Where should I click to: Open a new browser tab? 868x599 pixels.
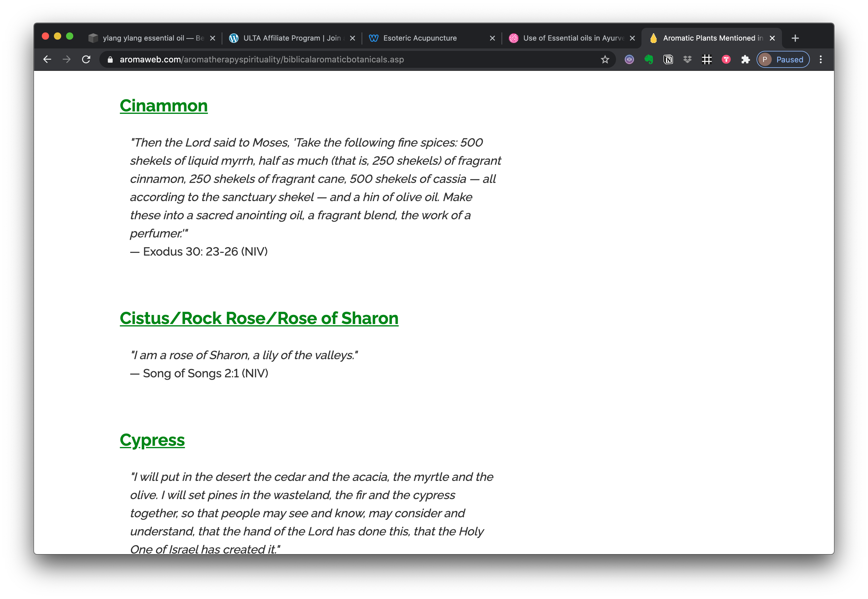coord(795,38)
